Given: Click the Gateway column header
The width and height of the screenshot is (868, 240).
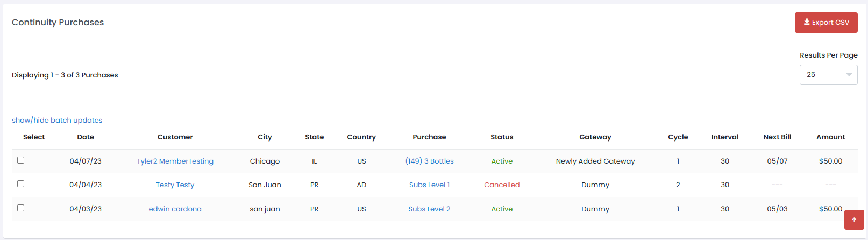Looking at the screenshot, I should [x=595, y=137].
